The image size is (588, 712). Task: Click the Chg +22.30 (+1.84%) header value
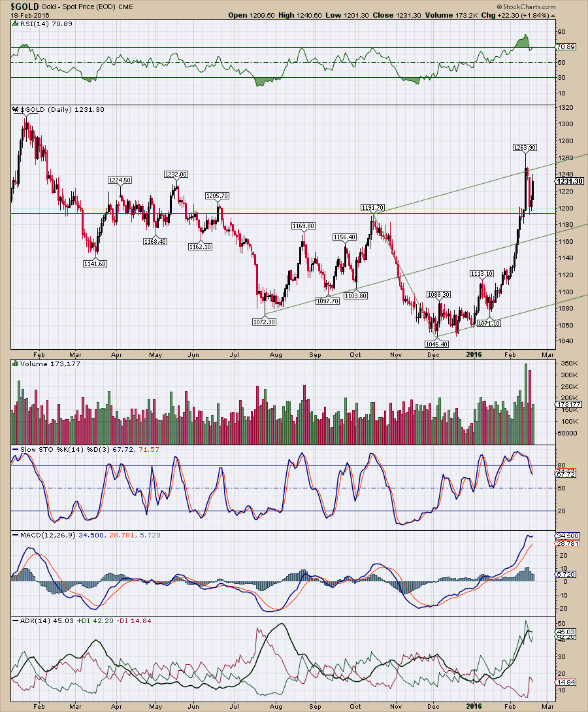click(x=518, y=15)
